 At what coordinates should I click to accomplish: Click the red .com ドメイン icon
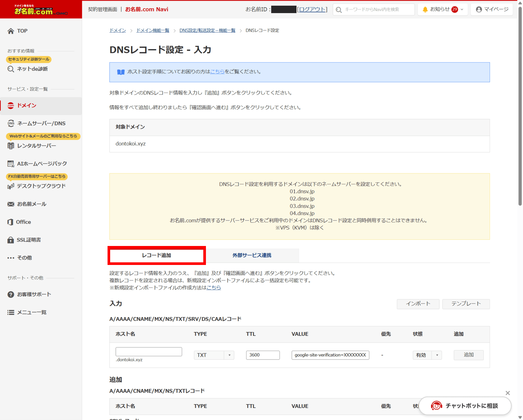[11, 105]
